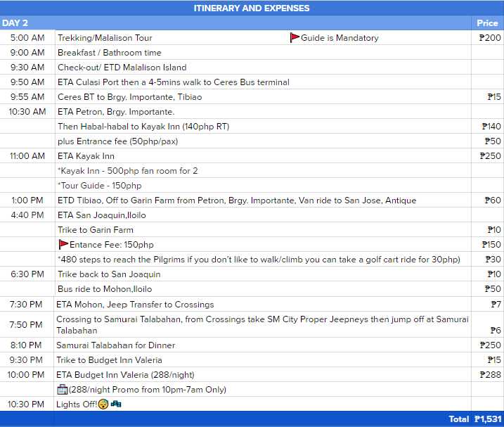Click the ₱200 price cell
This screenshot has height=427, width=504.
pos(488,38)
